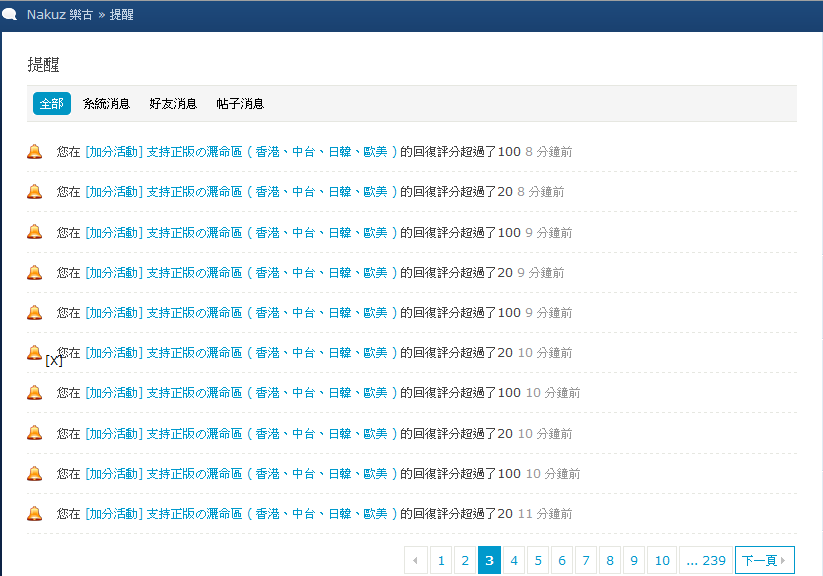Go to page 5
Screen dimensions: 823x576
[538, 560]
